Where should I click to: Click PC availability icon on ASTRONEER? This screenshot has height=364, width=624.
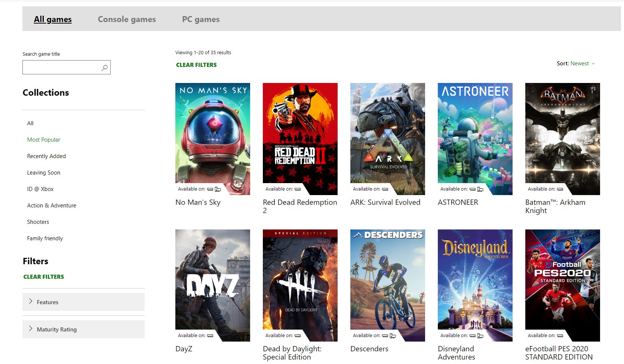coord(480,189)
